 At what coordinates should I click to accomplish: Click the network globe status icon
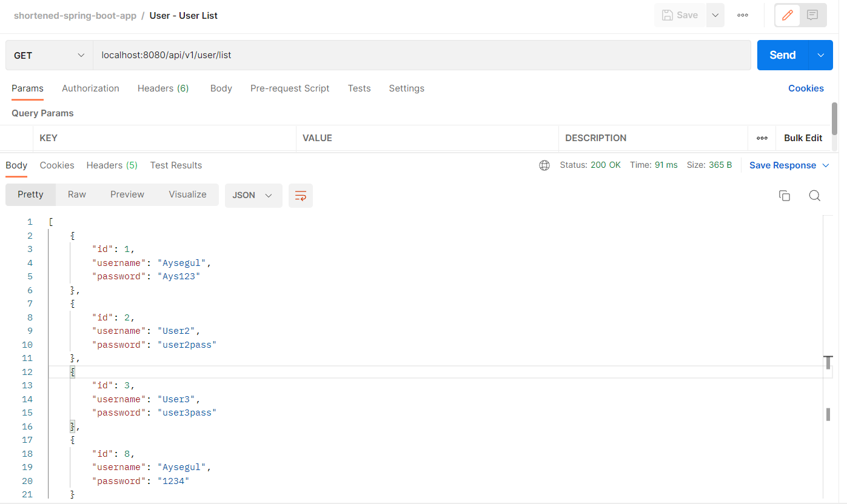click(x=544, y=165)
